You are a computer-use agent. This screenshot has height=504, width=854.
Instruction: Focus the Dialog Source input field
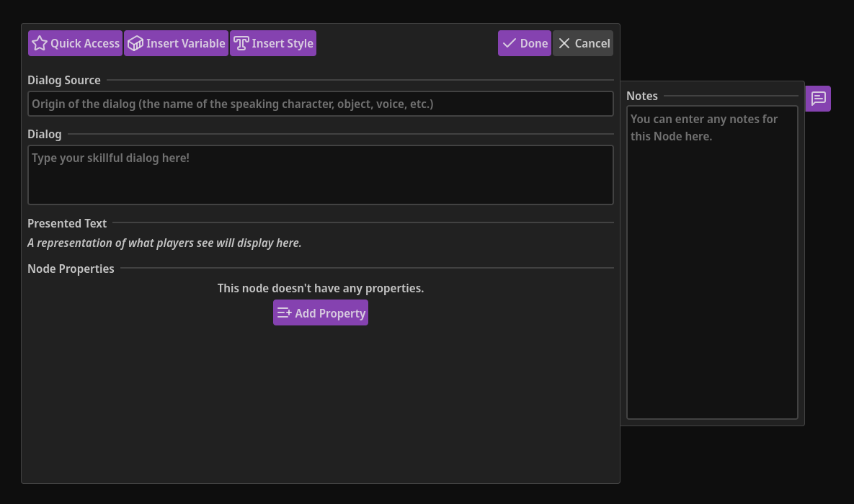click(321, 104)
